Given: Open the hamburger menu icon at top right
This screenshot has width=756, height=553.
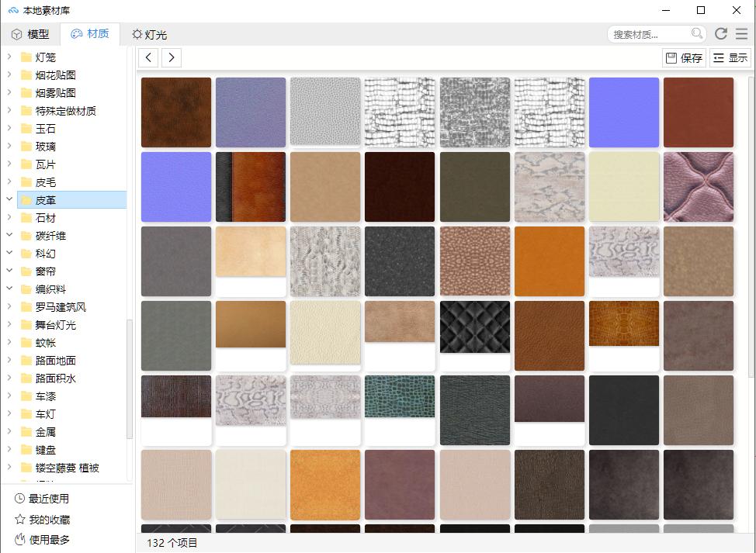Looking at the screenshot, I should coord(742,34).
